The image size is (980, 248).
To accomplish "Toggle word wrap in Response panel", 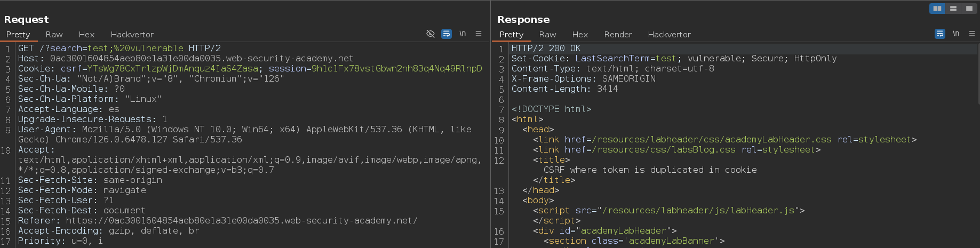I will click(x=940, y=34).
